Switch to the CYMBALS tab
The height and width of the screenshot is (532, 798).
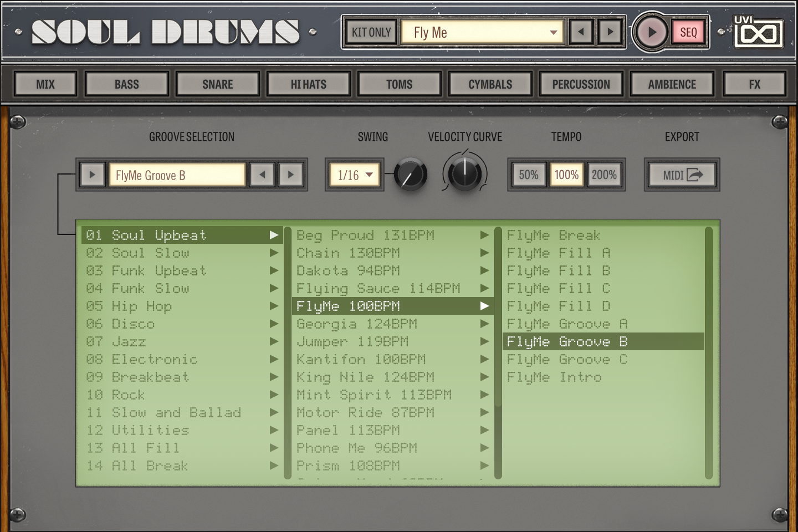[490, 84]
